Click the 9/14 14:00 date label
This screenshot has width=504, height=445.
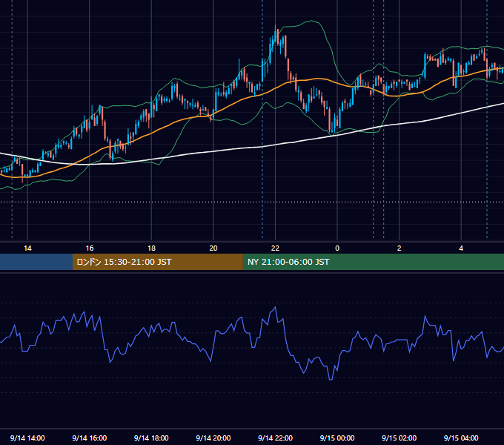[x=27, y=438]
